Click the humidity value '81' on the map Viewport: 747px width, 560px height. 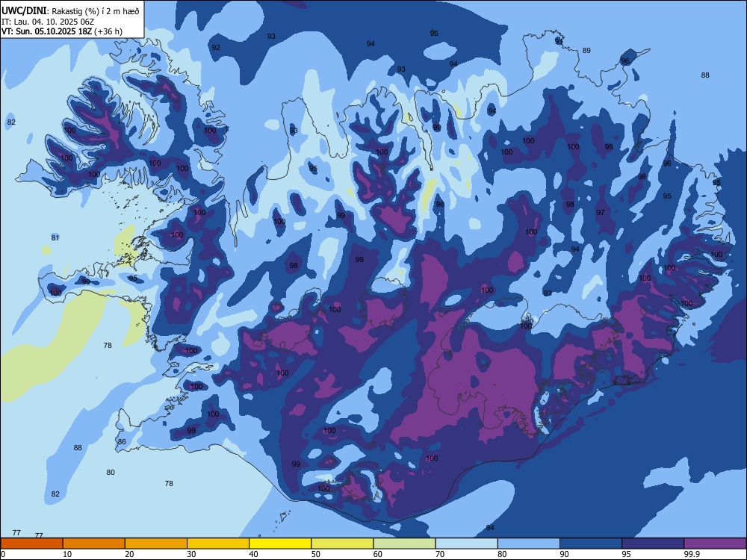pyautogui.click(x=55, y=238)
